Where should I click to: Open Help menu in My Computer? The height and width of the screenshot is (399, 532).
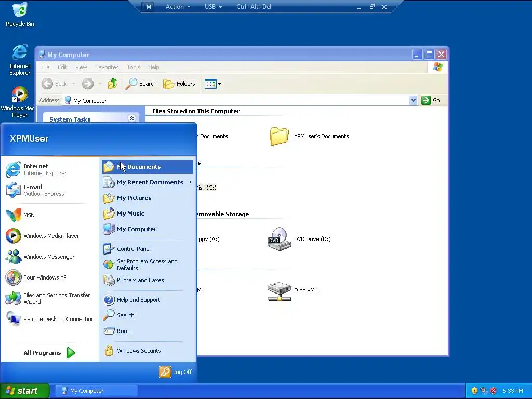click(x=153, y=67)
